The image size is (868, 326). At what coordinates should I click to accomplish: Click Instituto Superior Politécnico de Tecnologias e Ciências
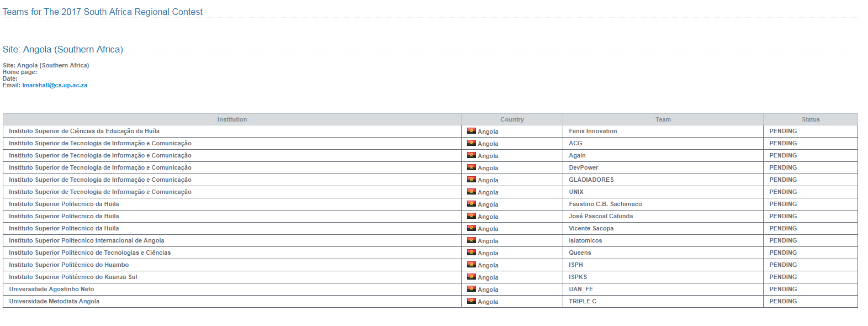pos(89,253)
